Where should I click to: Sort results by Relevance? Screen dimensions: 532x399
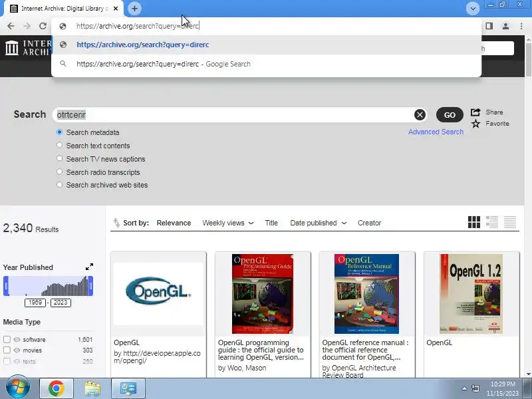(174, 223)
